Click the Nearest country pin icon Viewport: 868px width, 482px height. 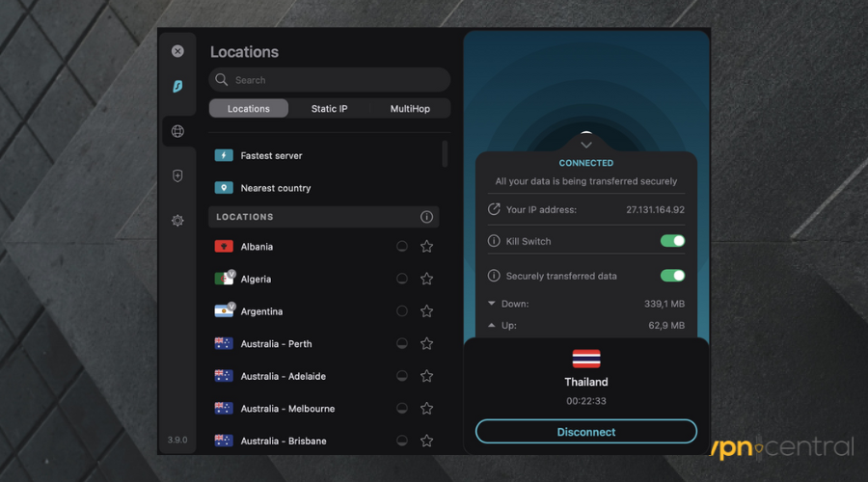pyautogui.click(x=224, y=188)
